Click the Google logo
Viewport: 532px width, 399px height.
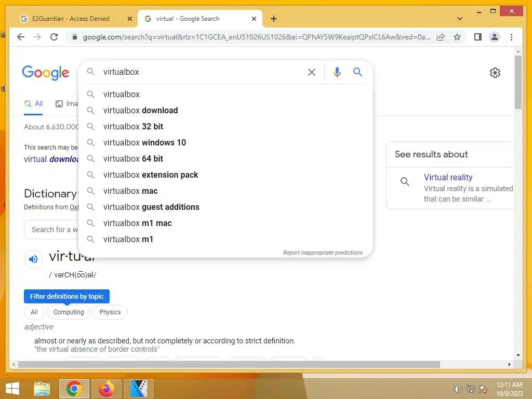pyautogui.click(x=46, y=73)
